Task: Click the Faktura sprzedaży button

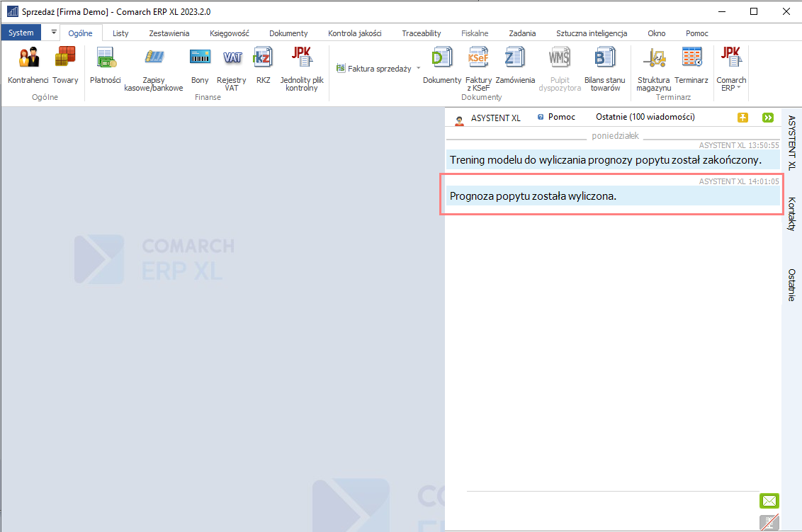Action: [374, 69]
